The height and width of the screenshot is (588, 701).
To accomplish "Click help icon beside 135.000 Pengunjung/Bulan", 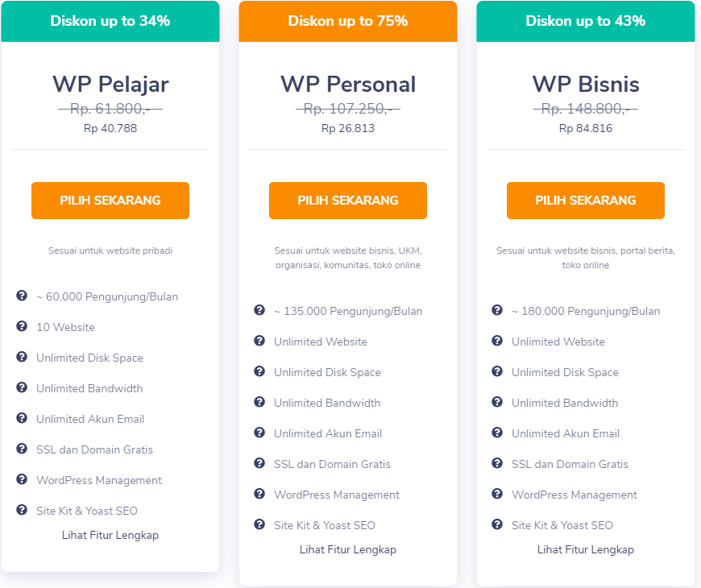I will (x=259, y=310).
